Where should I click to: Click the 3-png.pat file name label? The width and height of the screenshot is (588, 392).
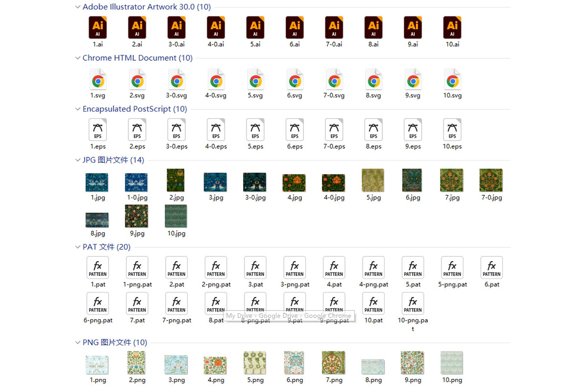pyautogui.click(x=294, y=285)
